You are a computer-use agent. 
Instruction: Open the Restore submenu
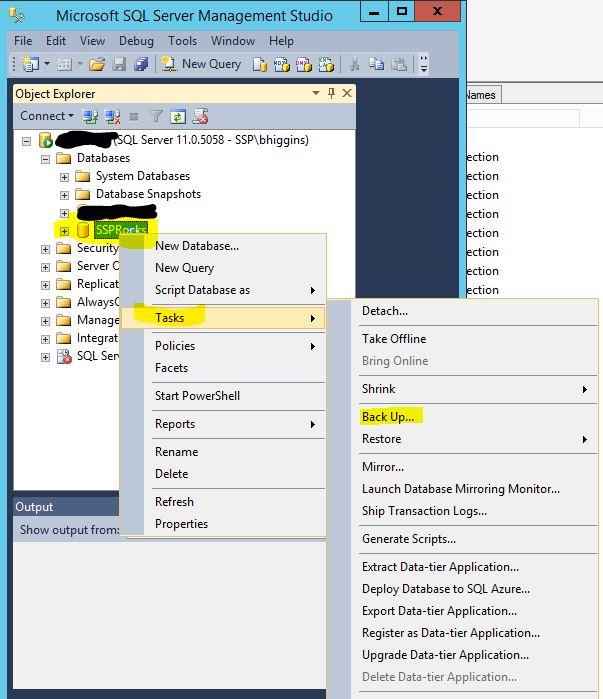click(477, 439)
